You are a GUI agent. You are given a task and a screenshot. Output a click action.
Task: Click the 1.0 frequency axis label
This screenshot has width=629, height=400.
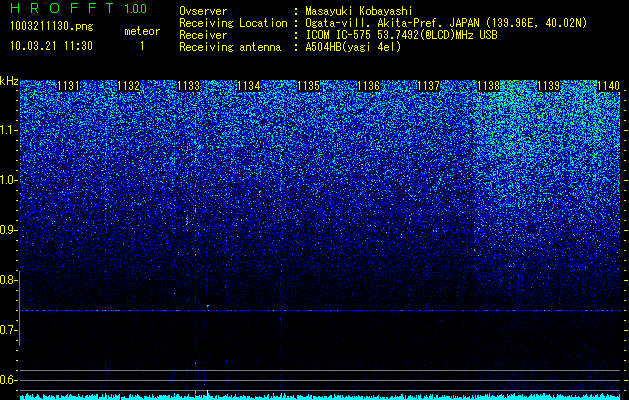point(9,180)
